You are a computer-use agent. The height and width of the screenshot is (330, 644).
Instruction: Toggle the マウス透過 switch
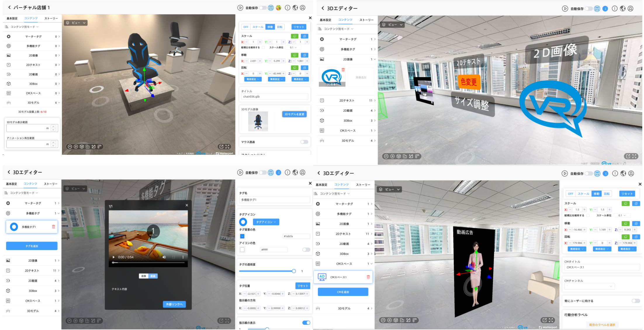click(304, 142)
